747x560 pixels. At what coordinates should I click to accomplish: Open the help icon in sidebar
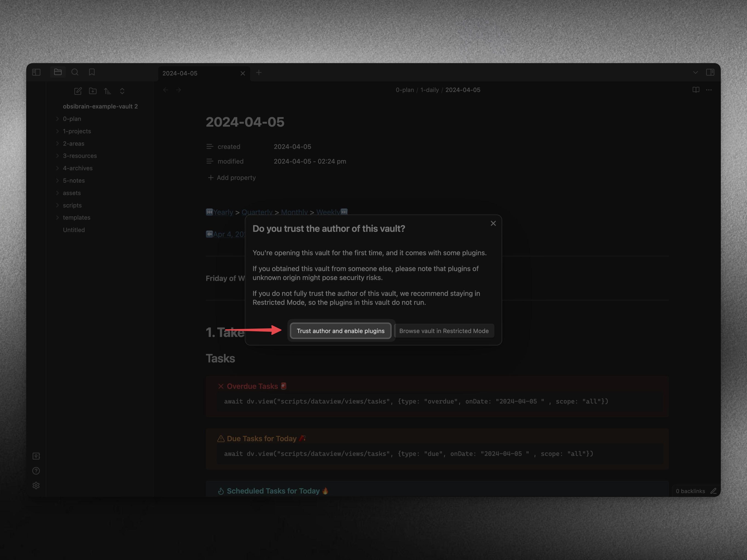[x=36, y=470]
